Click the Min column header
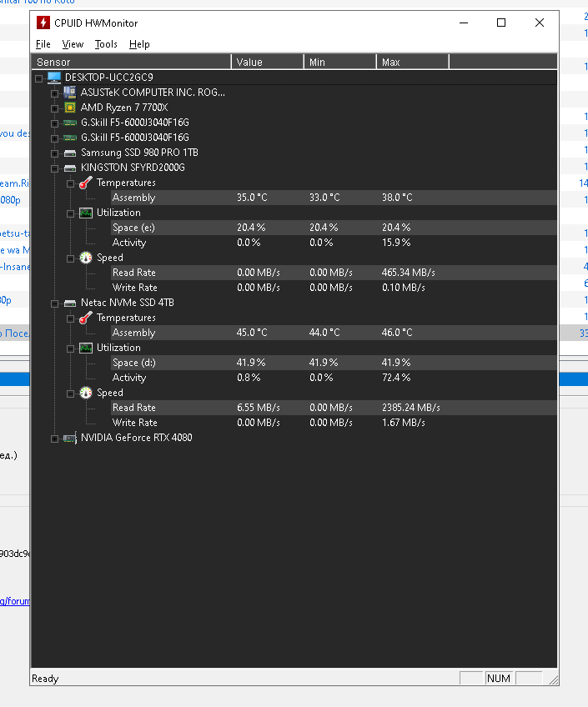This screenshot has width=588, height=707. [340, 62]
